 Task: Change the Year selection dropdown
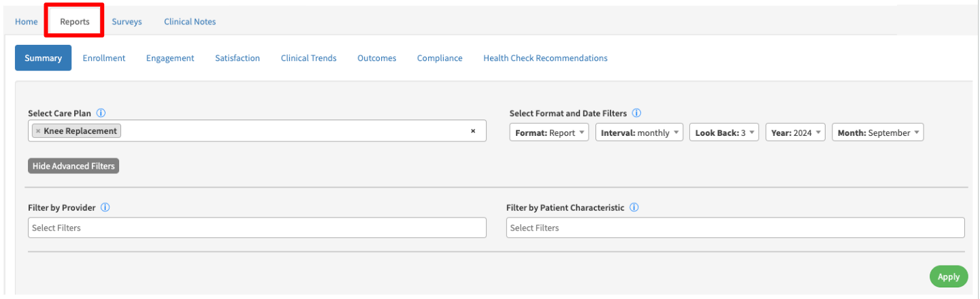pos(796,133)
